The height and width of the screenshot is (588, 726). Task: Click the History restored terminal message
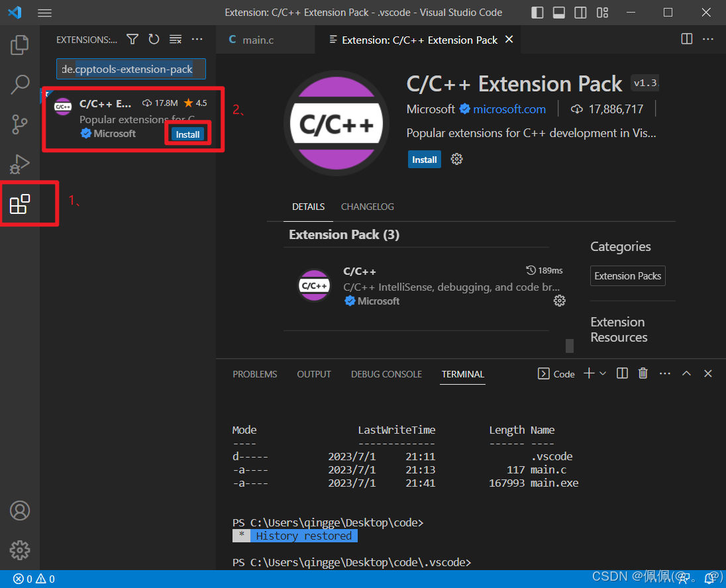point(304,536)
